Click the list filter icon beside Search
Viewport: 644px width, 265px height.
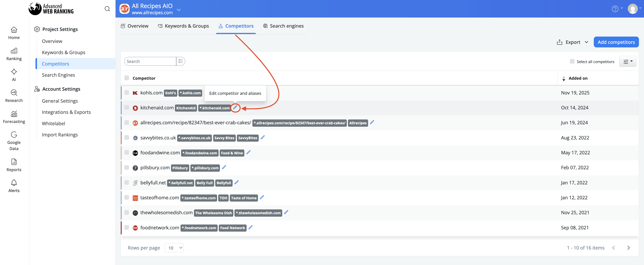point(181,61)
